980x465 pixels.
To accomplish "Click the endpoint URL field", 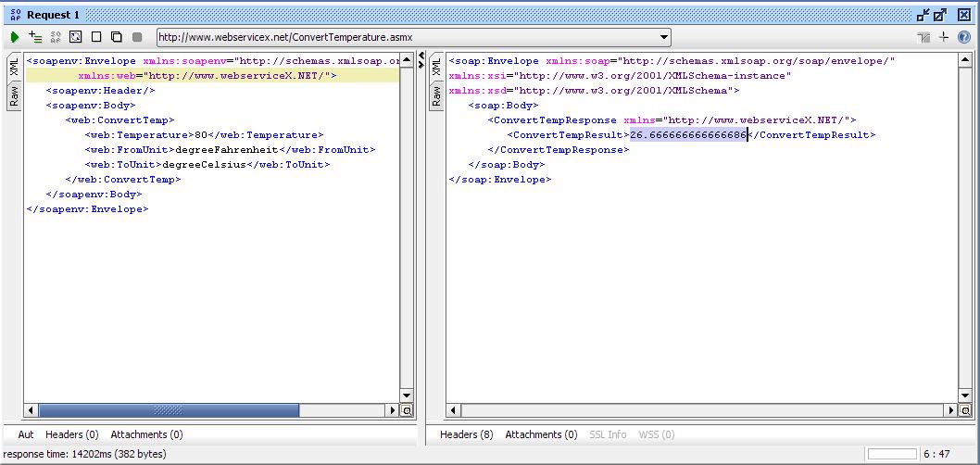I will coord(406,37).
